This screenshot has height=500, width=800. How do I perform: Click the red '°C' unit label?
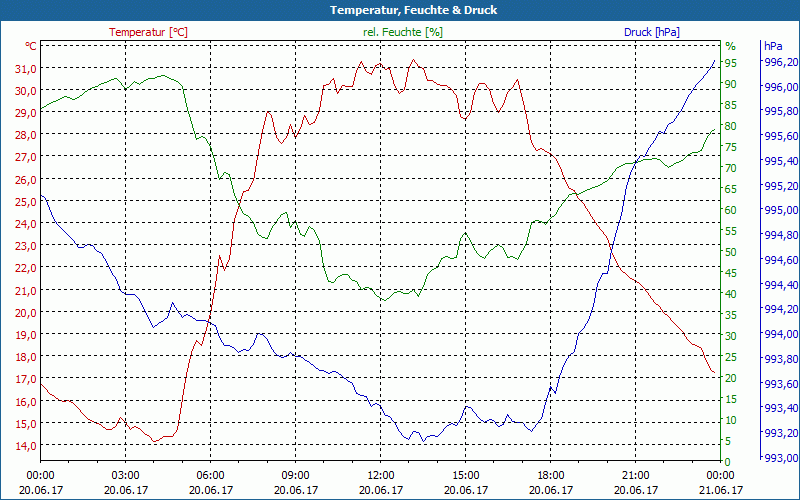click(31, 46)
